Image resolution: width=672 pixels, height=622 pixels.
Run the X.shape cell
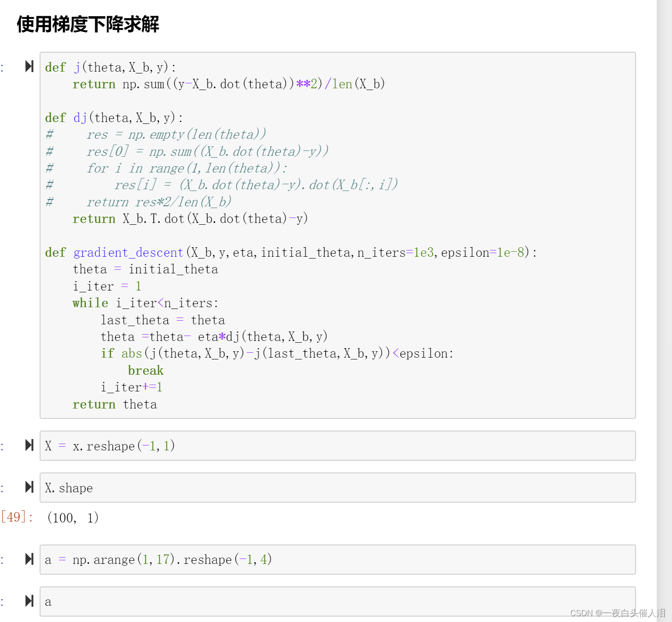click(x=29, y=487)
